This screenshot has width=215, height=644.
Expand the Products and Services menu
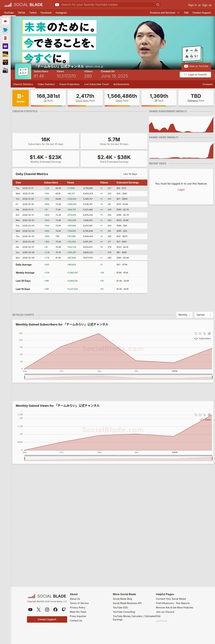165,13
